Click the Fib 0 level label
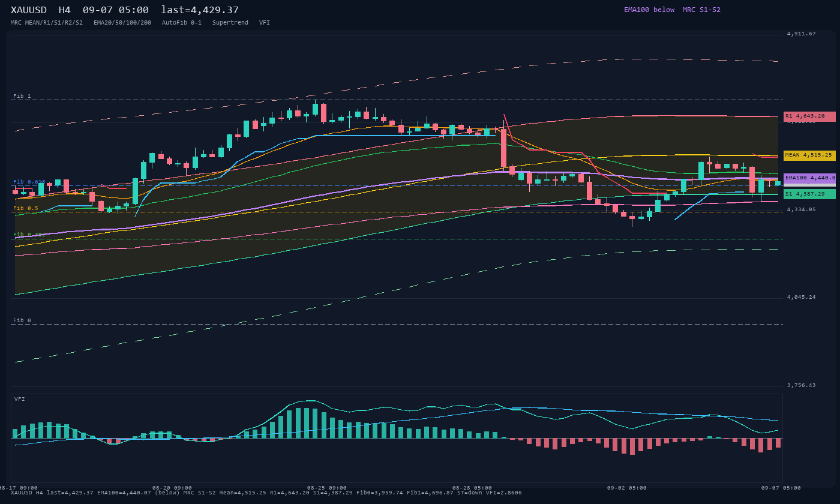The image size is (840, 504). [22, 320]
